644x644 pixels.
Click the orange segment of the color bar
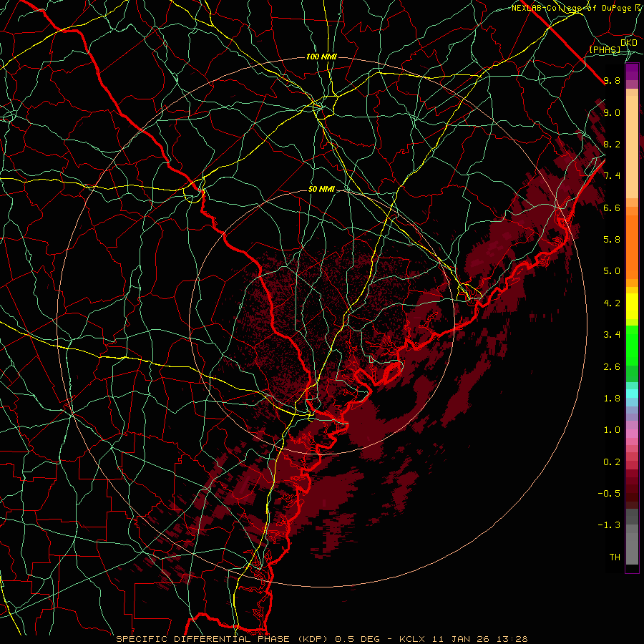coord(632,247)
